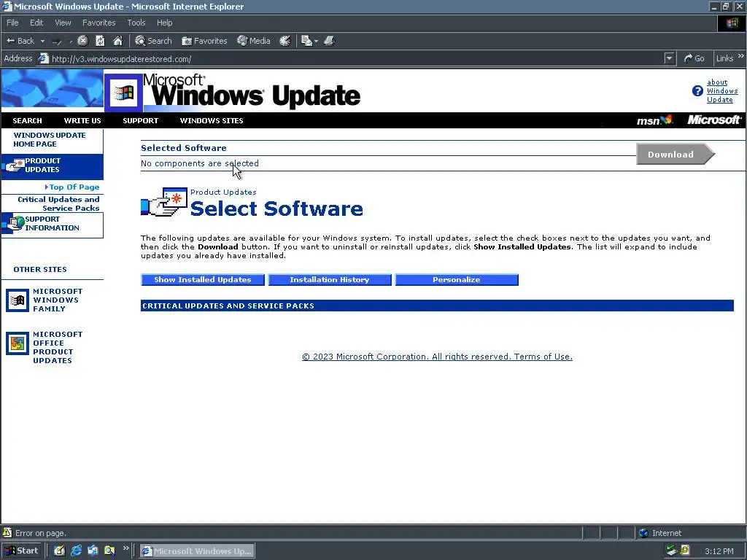Viewport: 747px width, 560px height.
Task: Open the Help menu
Action: tap(164, 23)
